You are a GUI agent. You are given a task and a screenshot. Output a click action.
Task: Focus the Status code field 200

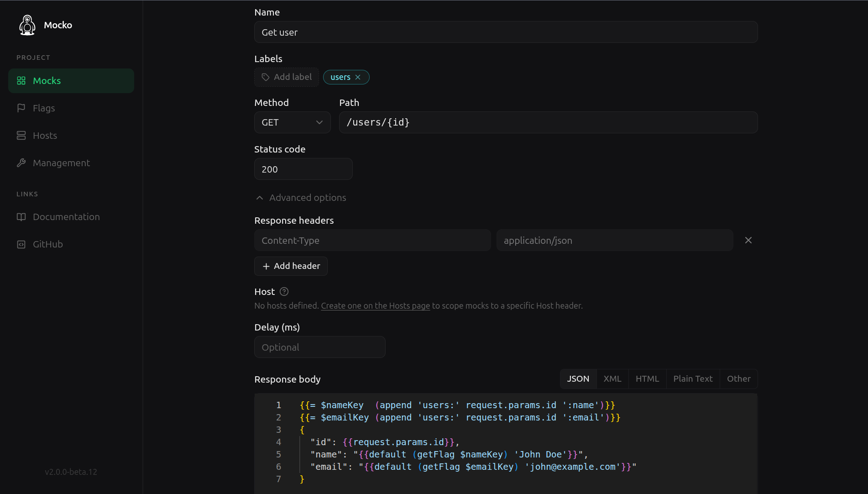(x=303, y=169)
